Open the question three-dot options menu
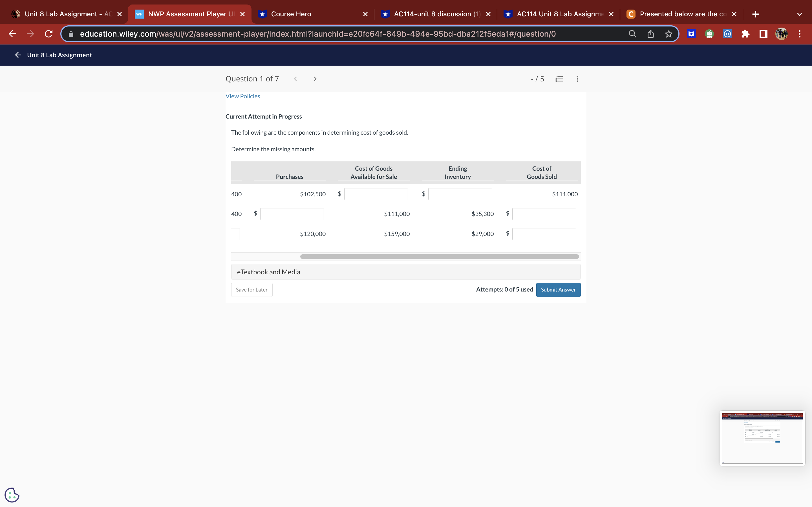Viewport: 812px width, 507px height. point(577,79)
